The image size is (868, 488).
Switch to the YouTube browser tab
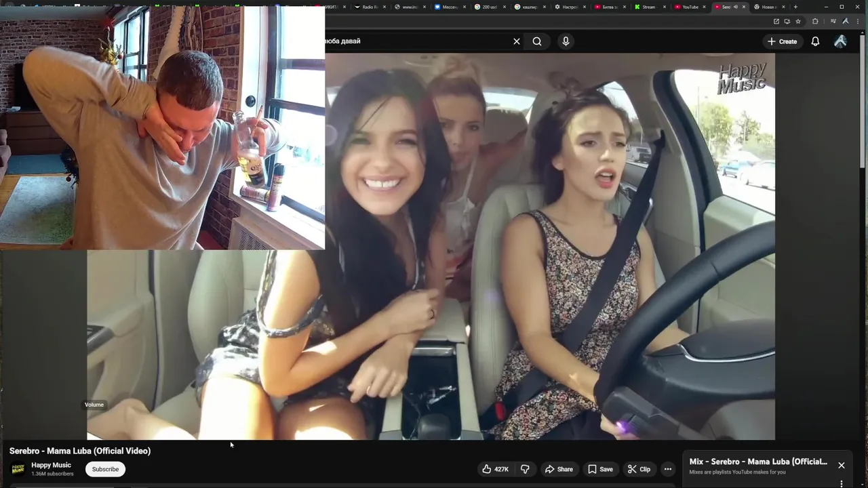tap(690, 7)
